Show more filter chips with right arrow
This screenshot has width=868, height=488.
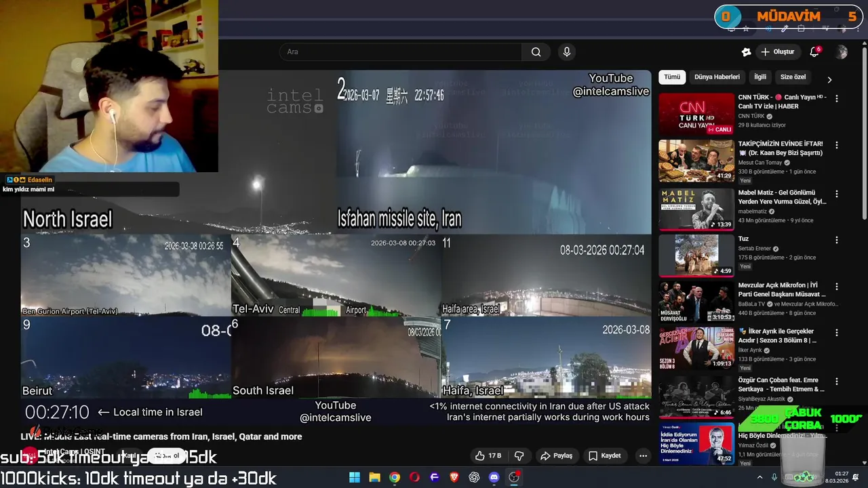[829, 80]
